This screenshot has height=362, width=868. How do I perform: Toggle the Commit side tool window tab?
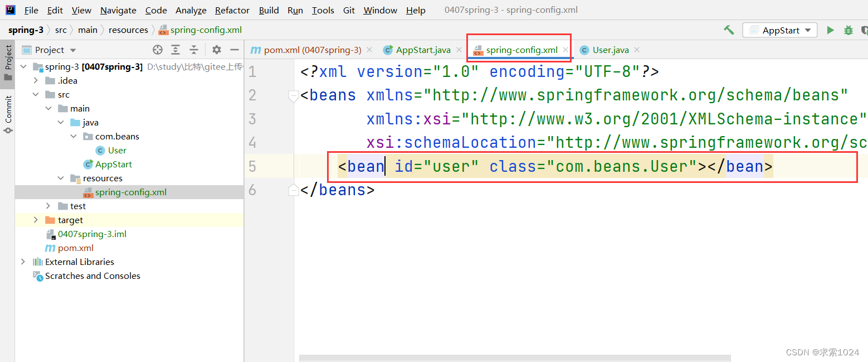pyautogui.click(x=8, y=114)
